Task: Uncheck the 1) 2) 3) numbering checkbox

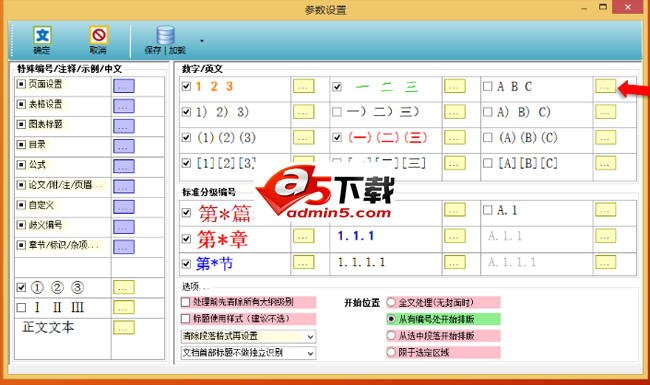Action: pyautogui.click(x=186, y=112)
